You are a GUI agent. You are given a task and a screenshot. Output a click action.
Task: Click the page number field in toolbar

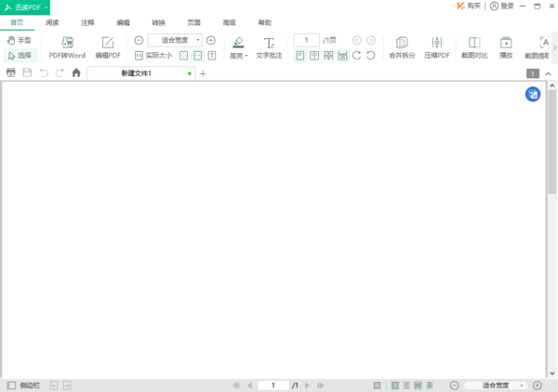[x=306, y=41]
